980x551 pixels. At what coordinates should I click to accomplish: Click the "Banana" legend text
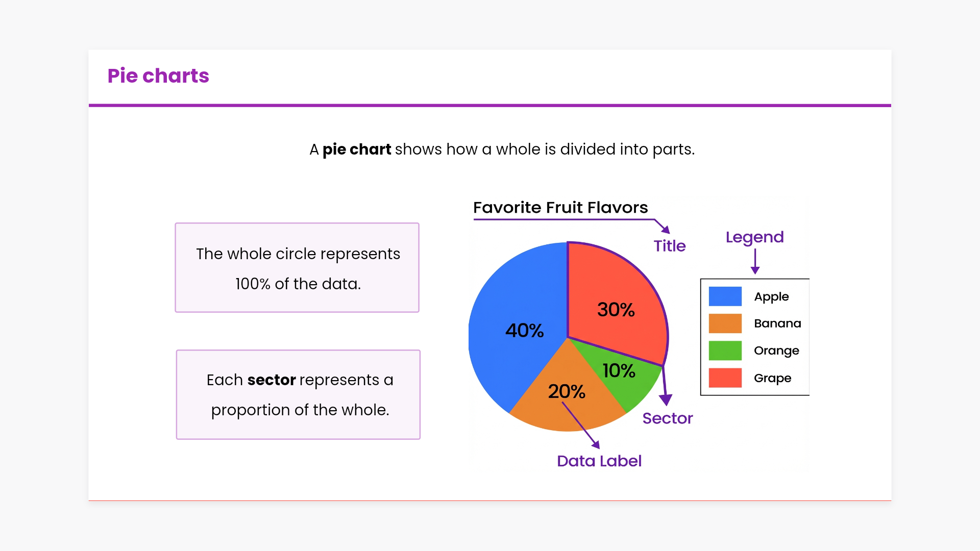[777, 323]
